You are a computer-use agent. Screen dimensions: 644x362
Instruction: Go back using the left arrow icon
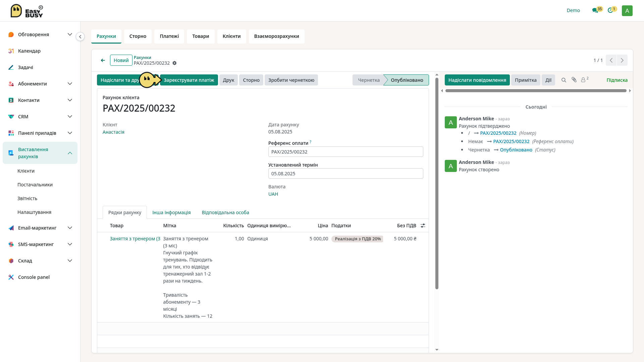click(103, 60)
